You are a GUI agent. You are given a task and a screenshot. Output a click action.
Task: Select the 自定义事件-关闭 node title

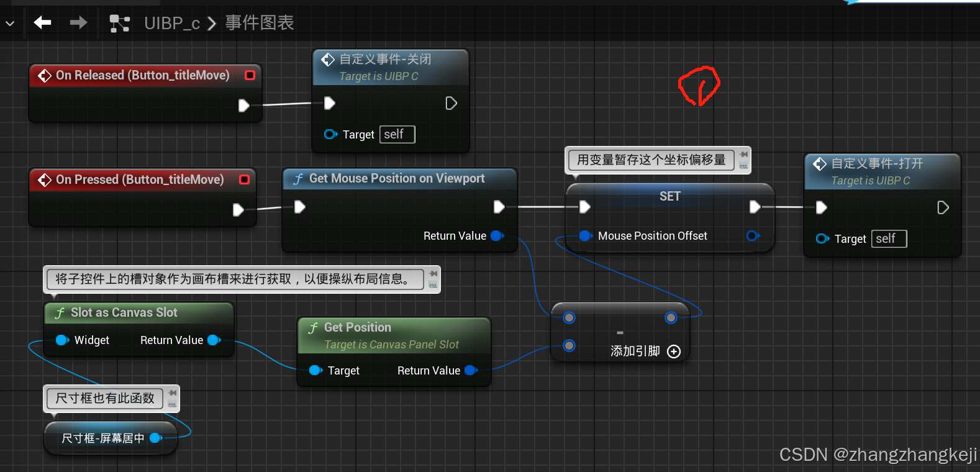pyautogui.click(x=385, y=59)
